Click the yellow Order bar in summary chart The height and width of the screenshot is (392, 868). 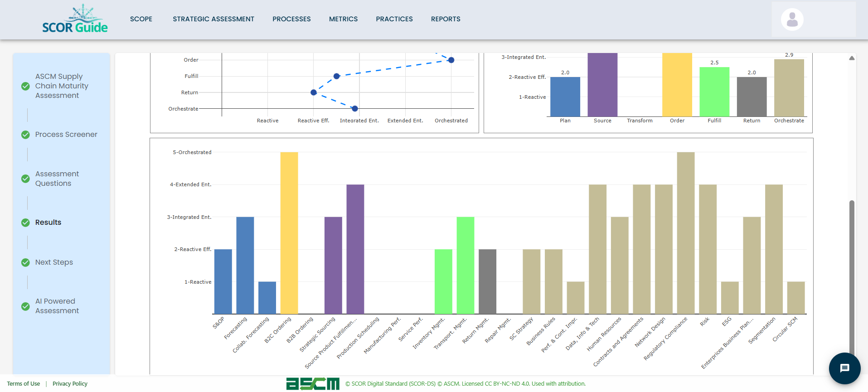pyautogui.click(x=677, y=85)
